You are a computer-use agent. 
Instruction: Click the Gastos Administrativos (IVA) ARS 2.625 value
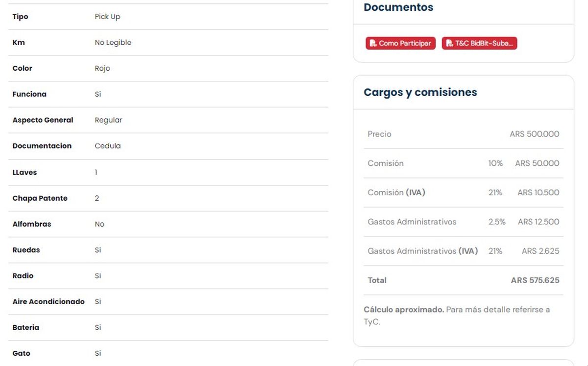point(540,251)
